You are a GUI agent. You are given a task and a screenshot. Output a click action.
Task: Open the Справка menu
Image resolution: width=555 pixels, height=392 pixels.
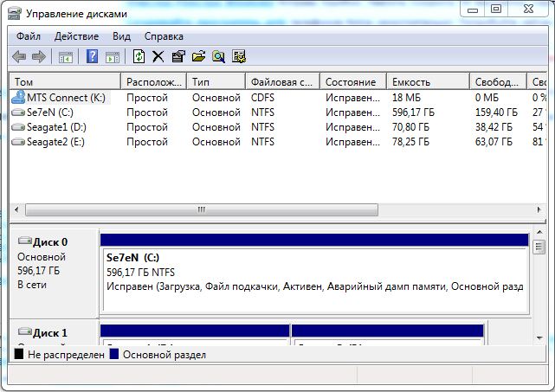click(x=164, y=36)
